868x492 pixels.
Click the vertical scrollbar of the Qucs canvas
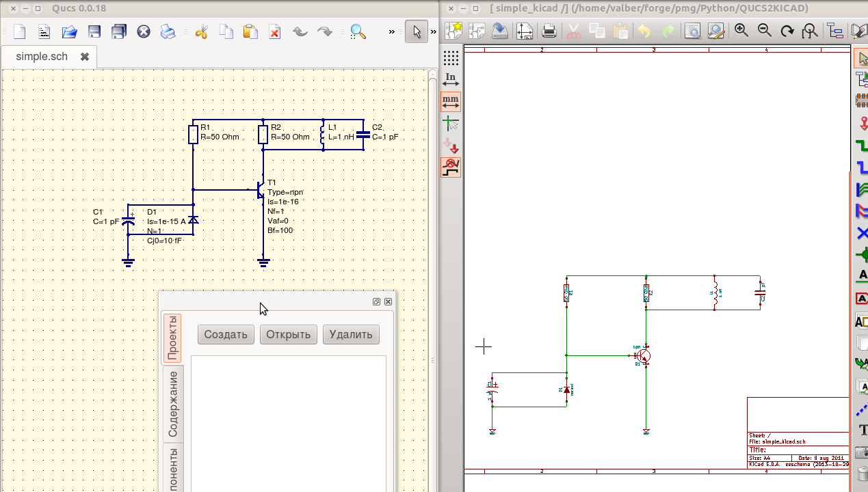pyautogui.click(x=431, y=205)
